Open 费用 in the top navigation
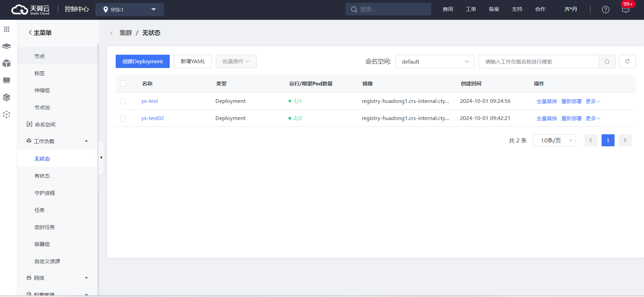The image size is (644, 297). click(x=448, y=10)
